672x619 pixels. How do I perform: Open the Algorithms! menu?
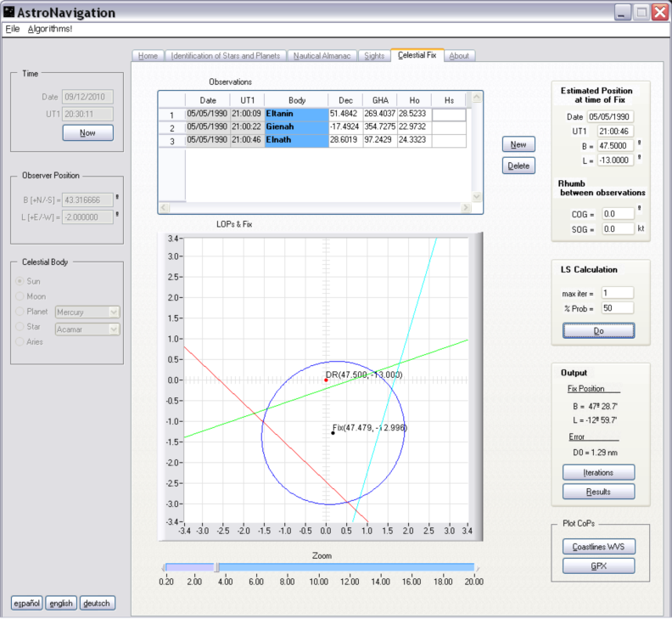[x=50, y=29]
